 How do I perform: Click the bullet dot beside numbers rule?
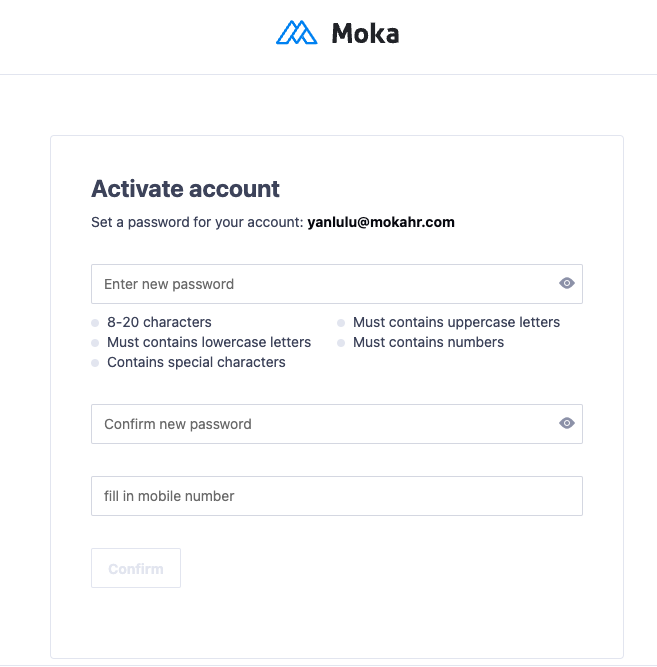point(341,343)
